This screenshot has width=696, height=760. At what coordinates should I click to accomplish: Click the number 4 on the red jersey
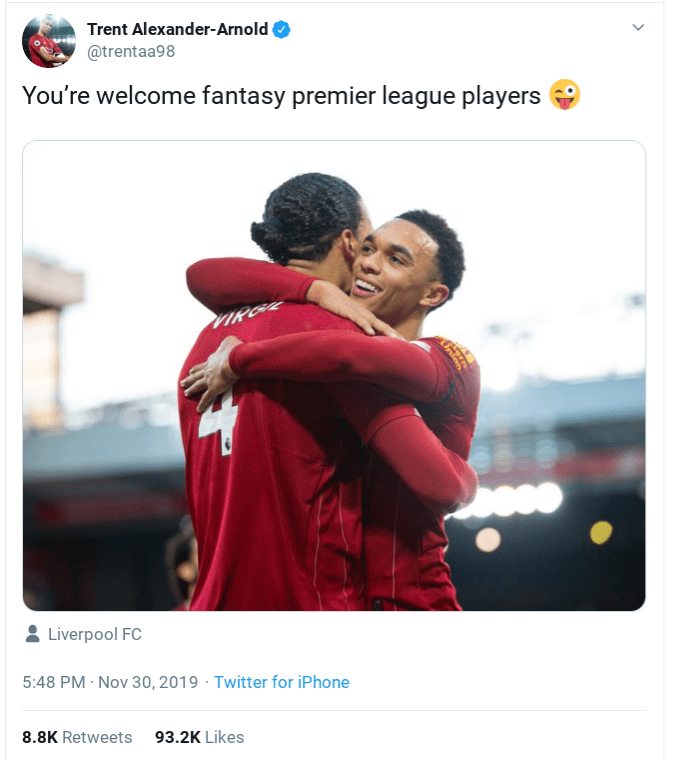pyautogui.click(x=218, y=417)
